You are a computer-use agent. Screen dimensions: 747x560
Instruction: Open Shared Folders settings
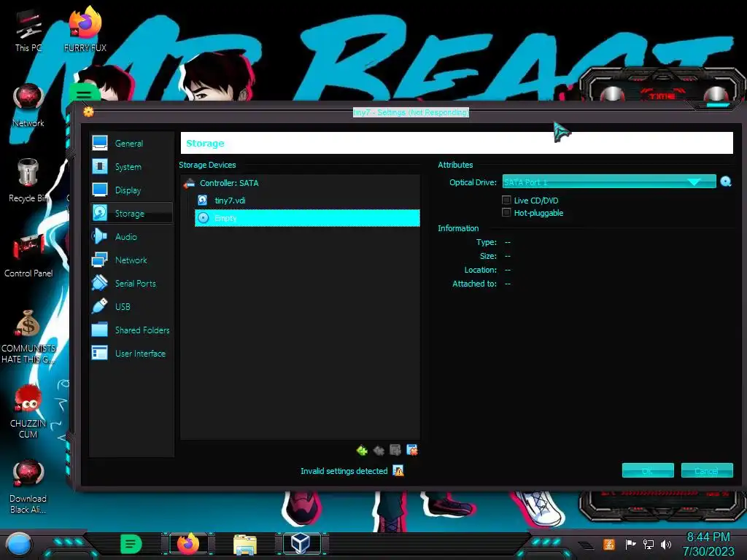pyautogui.click(x=131, y=330)
